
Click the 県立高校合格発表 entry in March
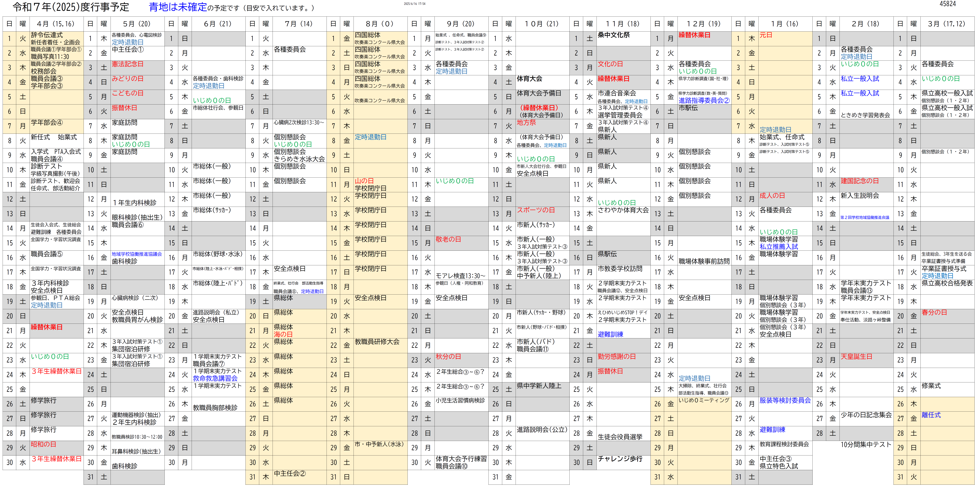click(x=948, y=283)
